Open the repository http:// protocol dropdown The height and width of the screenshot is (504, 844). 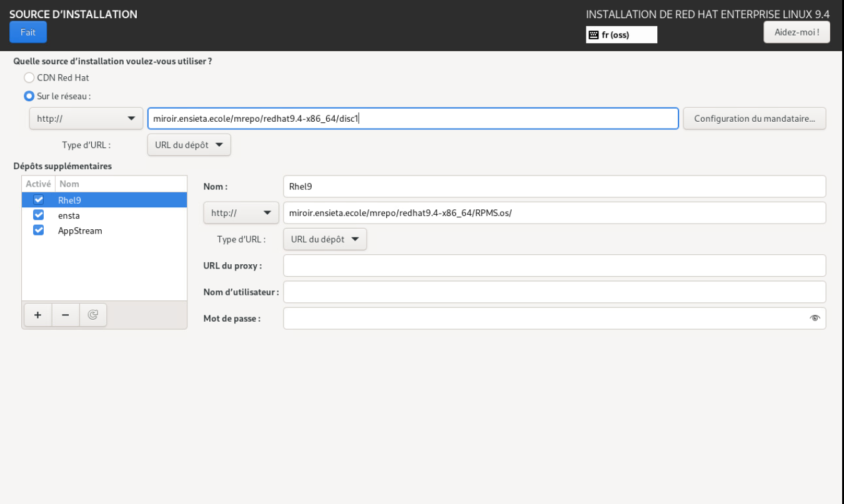(241, 213)
